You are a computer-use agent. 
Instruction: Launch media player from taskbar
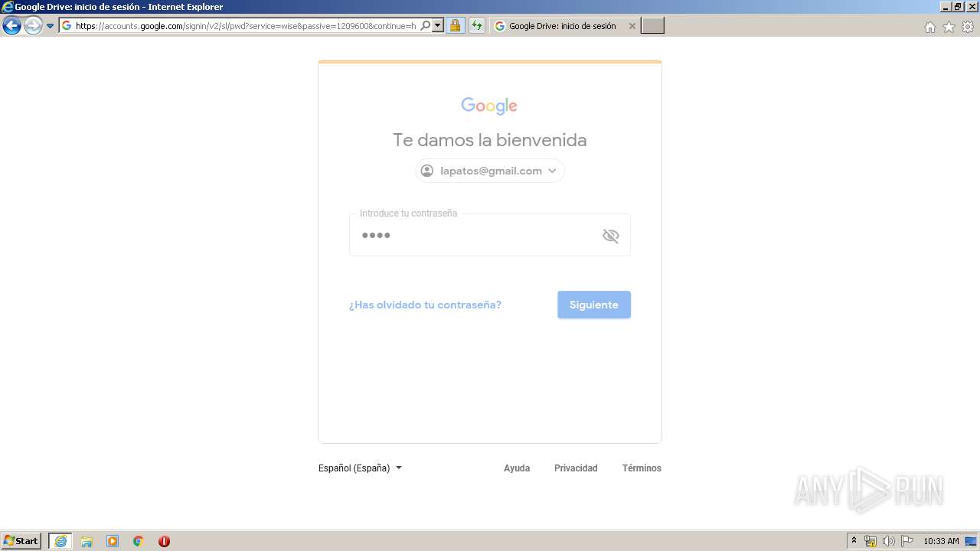pos(113,541)
